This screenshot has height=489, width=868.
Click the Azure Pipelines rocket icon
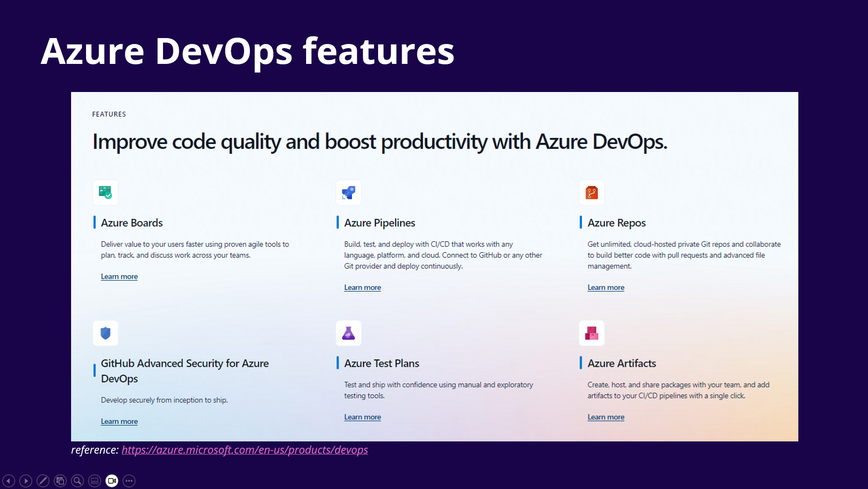pos(349,193)
